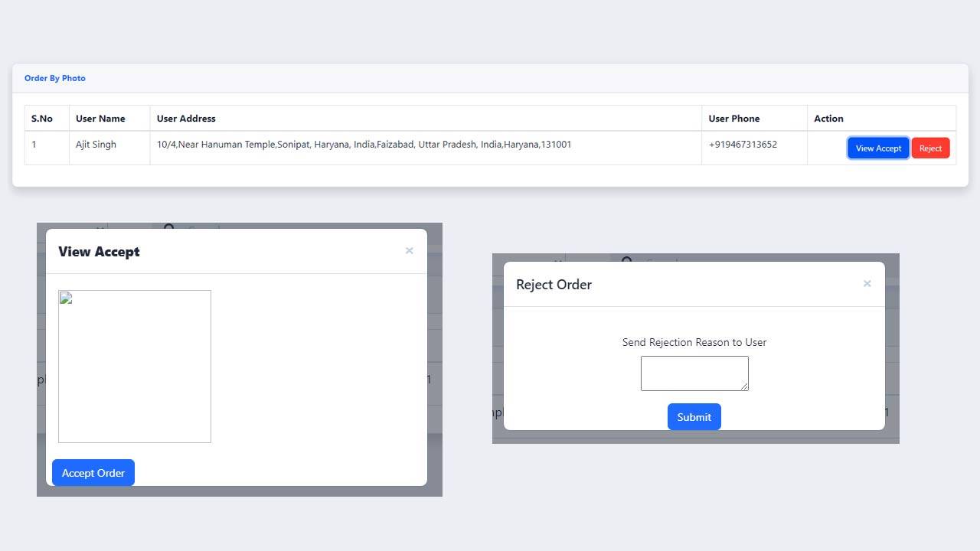980x551 pixels.
Task: Click the Order By Photo heading
Action: pos(55,78)
